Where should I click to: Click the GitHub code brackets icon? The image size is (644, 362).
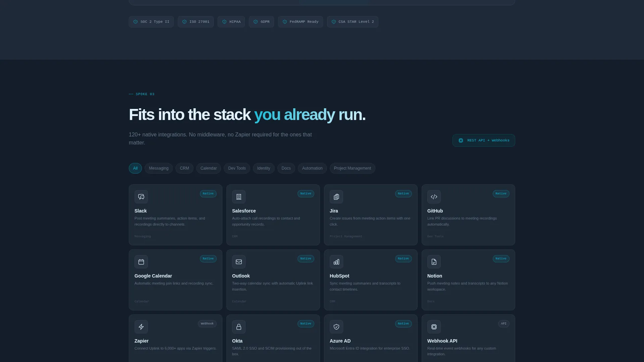click(x=434, y=197)
